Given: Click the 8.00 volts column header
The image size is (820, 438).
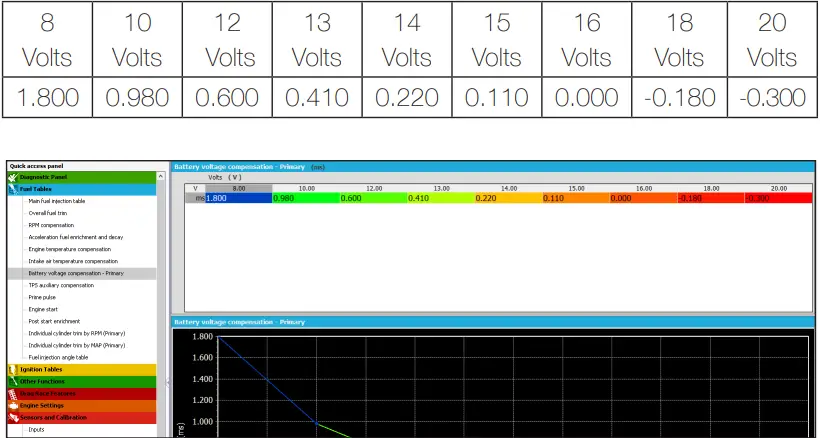Looking at the screenshot, I should [x=238, y=189].
